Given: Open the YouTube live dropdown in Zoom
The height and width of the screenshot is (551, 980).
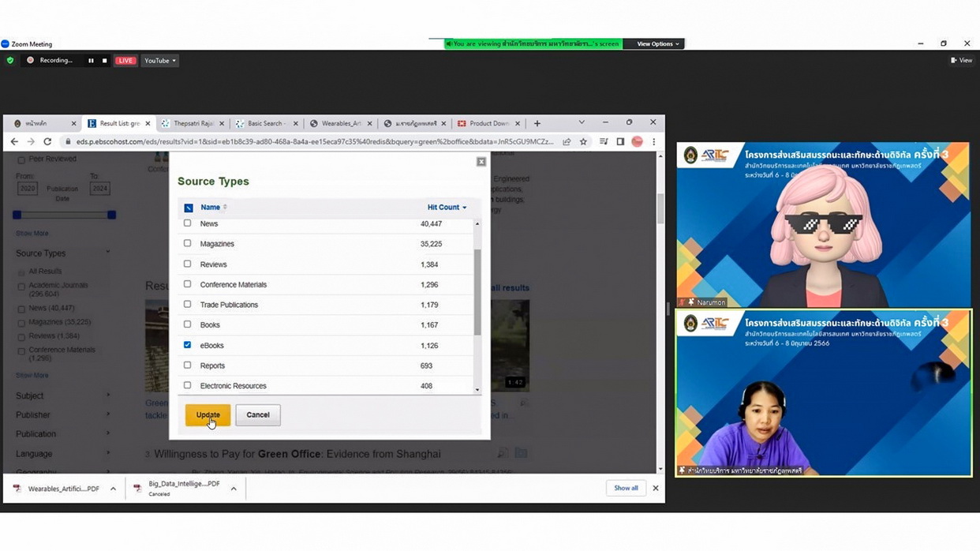Looking at the screenshot, I should [159, 61].
